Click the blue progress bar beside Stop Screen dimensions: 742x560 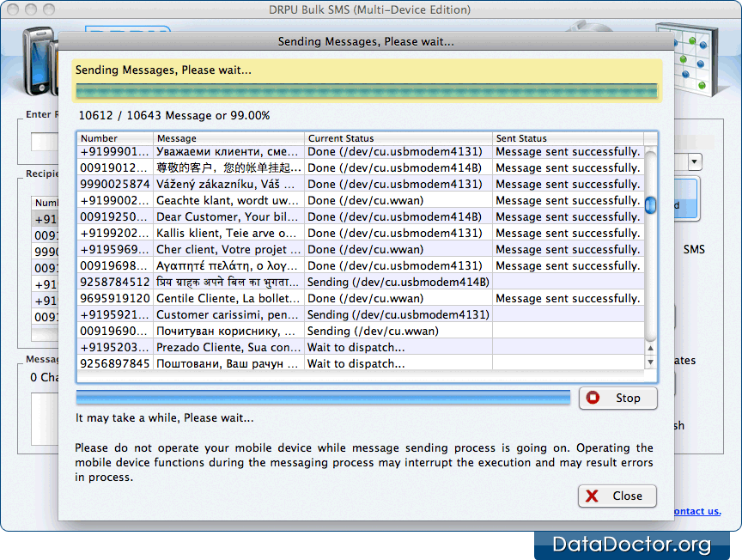pos(323,397)
